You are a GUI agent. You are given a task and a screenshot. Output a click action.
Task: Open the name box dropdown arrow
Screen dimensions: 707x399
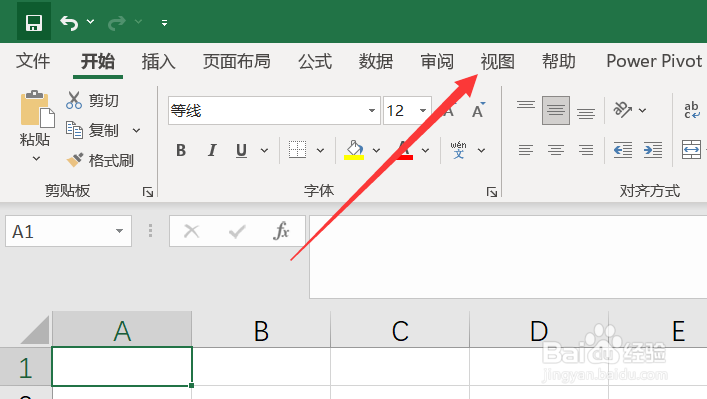[119, 231]
